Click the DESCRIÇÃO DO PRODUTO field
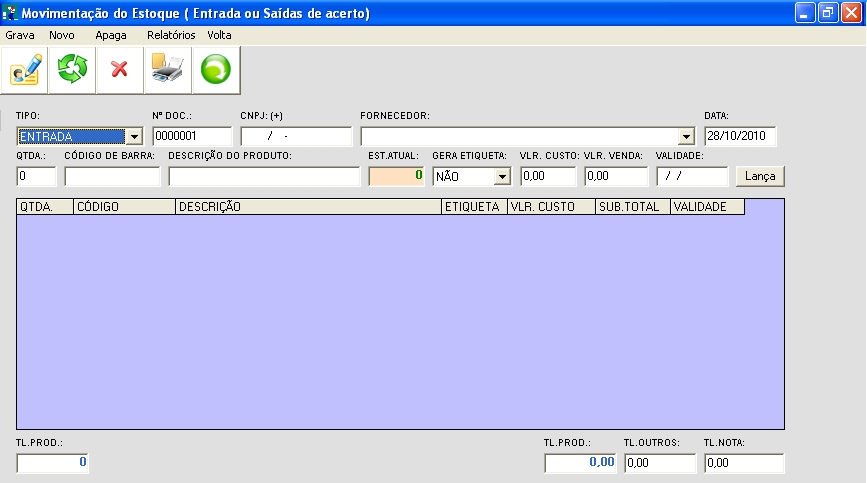867x483 pixels. (264, 177)
